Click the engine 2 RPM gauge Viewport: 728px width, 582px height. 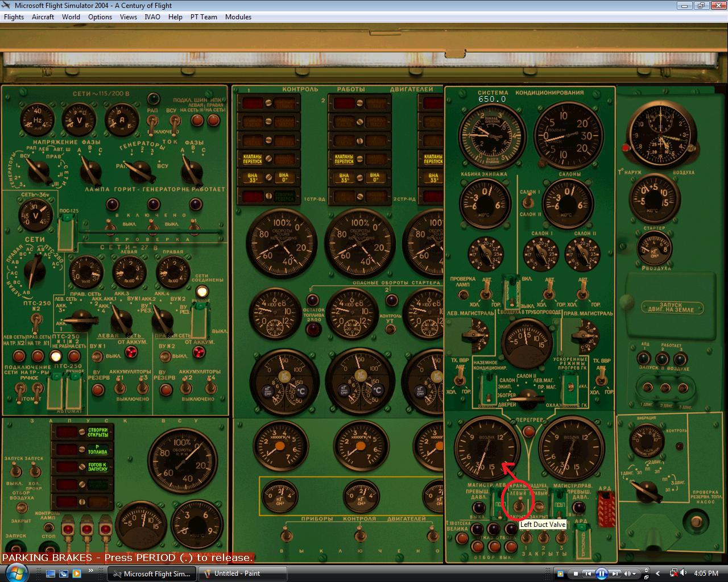click(x=360, y=243)
